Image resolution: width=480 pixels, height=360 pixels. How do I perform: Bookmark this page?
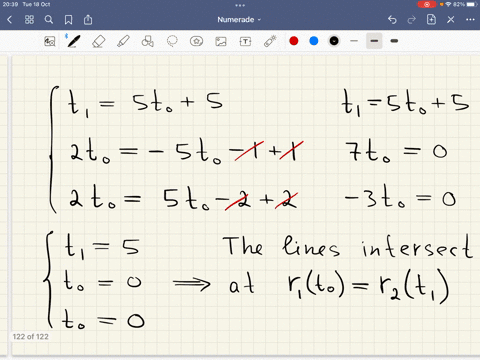click(x=68, y=20)
